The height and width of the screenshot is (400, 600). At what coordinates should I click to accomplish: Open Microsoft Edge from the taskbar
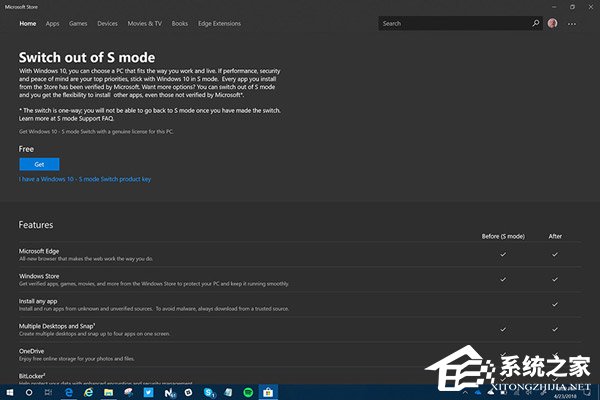point(69,392)
